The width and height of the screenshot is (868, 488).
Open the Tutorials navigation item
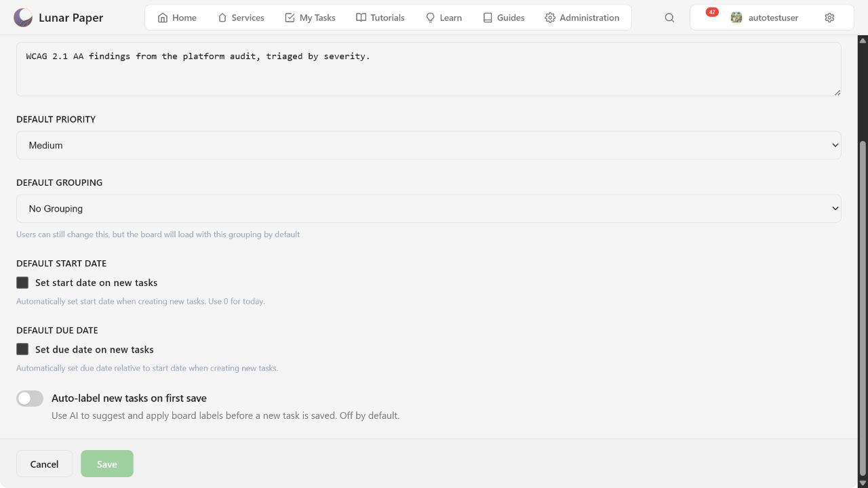pyautogui.click(x=380, y=18)
